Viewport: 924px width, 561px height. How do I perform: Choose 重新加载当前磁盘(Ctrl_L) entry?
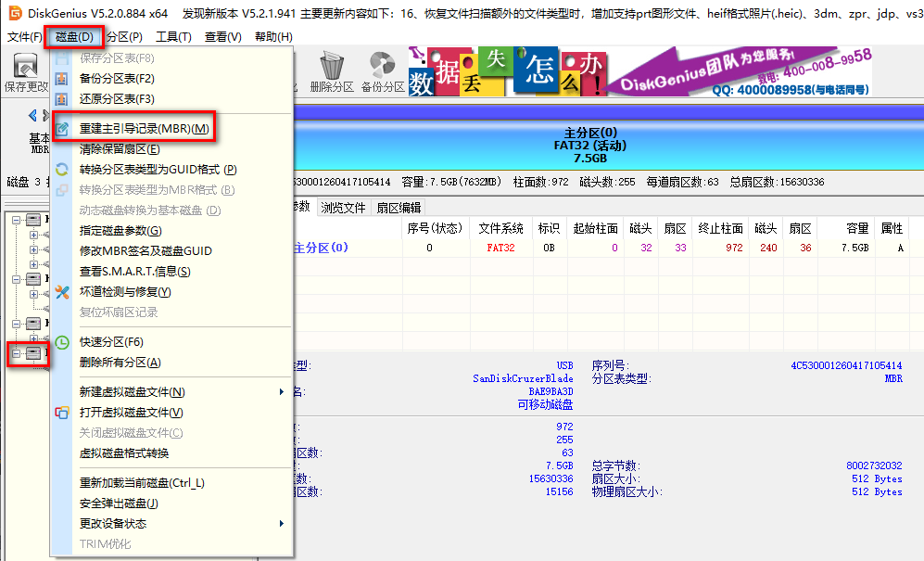[x=142, y=482]
